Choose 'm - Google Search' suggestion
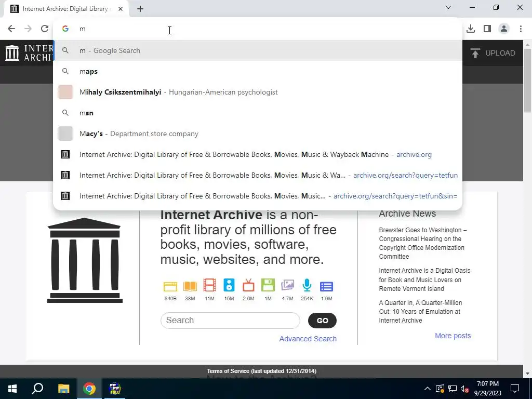This screenshot has width=532, height=399. pos(258,50)
